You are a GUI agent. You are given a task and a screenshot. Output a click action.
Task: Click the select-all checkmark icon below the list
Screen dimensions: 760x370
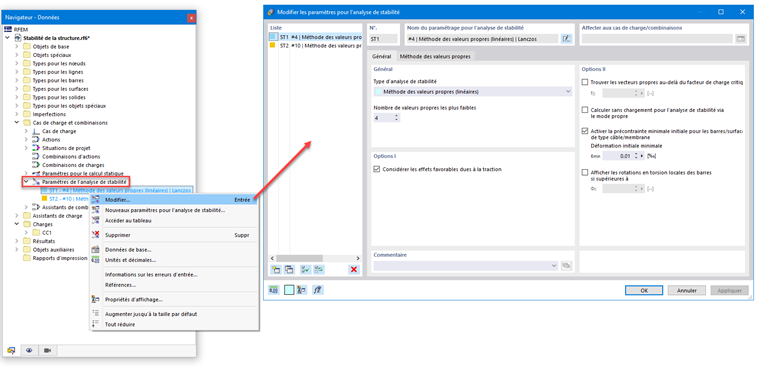[306, 270]
